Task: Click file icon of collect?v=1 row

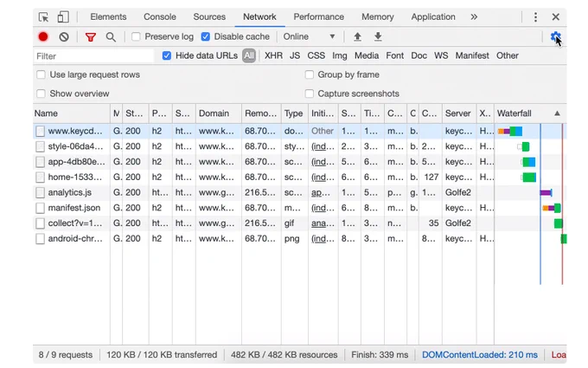Action: coord(40,223)
